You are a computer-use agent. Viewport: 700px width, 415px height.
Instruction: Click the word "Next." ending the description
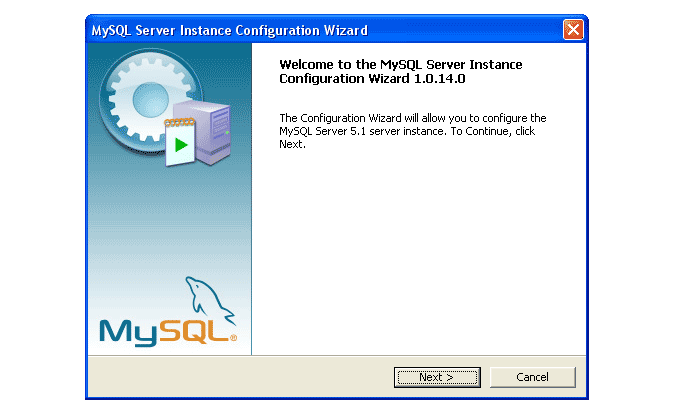(291, 144)
